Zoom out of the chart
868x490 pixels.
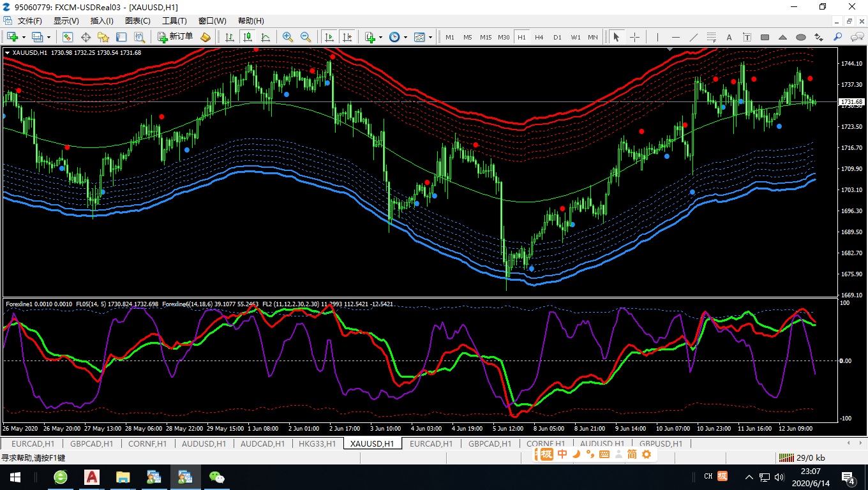click(x=306, y=37)
